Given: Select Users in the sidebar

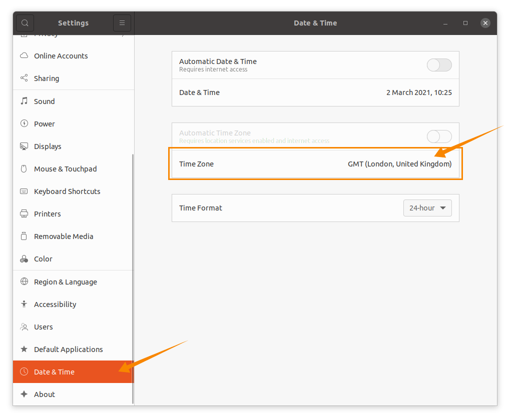Looking at the screenshot, I should click(74, 327).
